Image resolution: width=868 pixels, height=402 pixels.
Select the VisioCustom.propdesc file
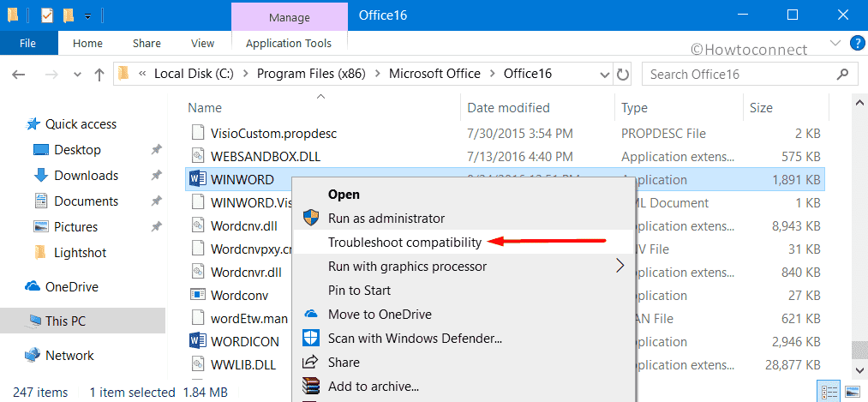pos(273,134)
